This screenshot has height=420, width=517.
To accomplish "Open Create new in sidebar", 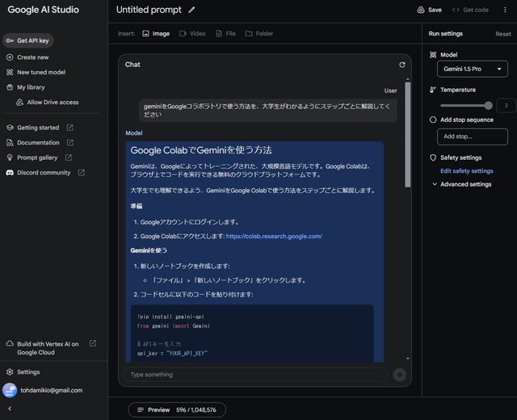I will pos(27,57).
